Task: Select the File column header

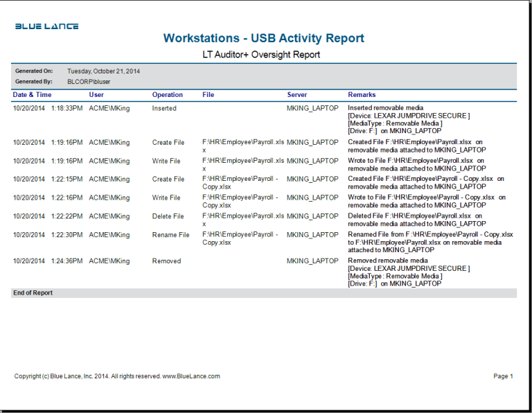Action: pos(208,95)
